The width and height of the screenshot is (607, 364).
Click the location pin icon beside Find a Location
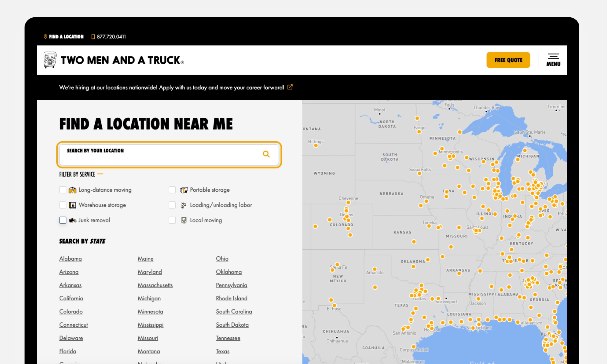46,37
